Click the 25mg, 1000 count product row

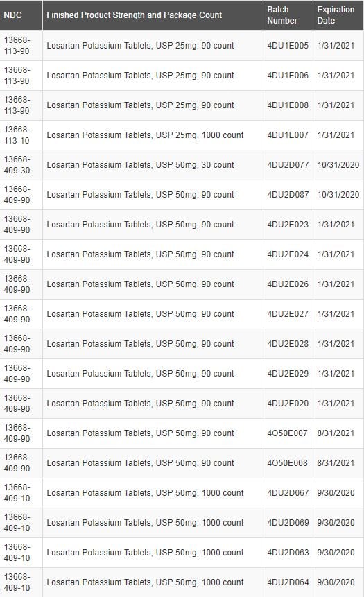(x=182, y=135)
